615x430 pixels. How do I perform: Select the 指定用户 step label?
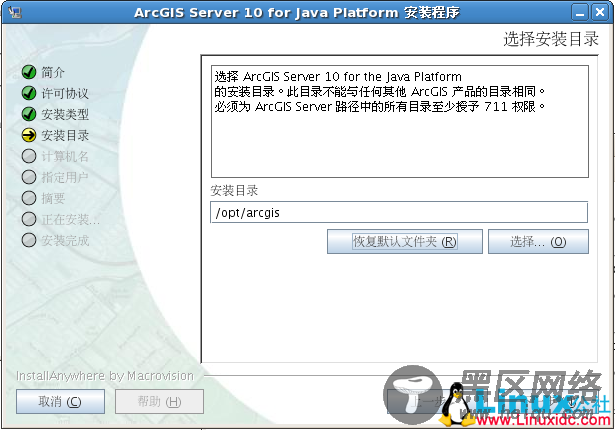[65, 177]
